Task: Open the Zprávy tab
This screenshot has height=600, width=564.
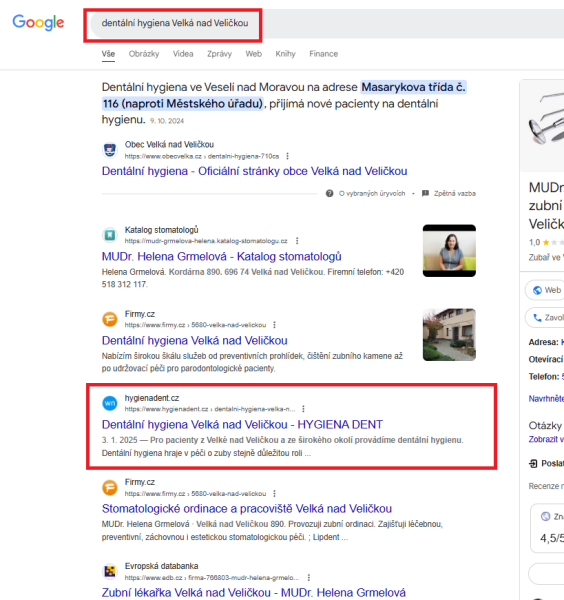Action: click(219, 54)
